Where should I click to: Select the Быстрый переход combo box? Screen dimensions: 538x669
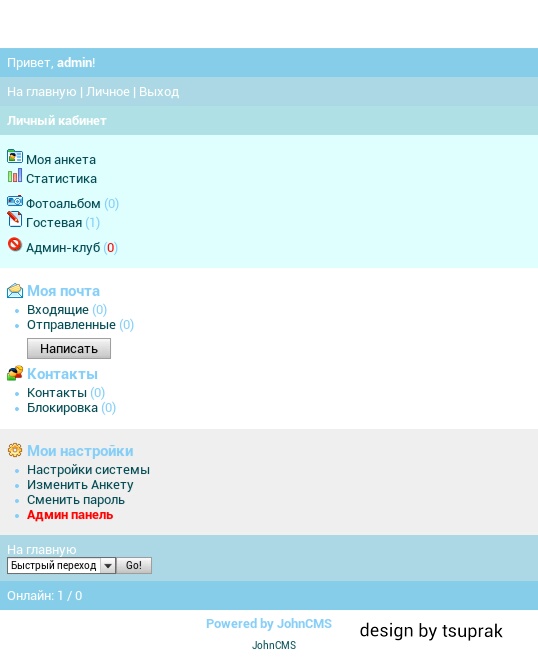(61, 566)
